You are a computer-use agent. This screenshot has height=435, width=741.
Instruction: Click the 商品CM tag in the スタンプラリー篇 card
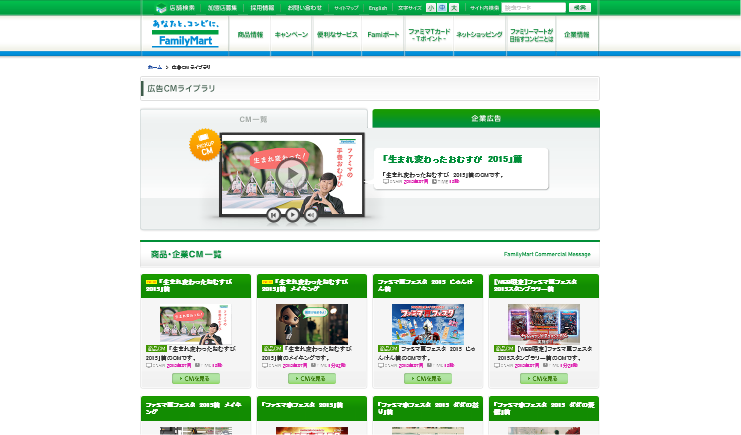click(x=504, y=348)
